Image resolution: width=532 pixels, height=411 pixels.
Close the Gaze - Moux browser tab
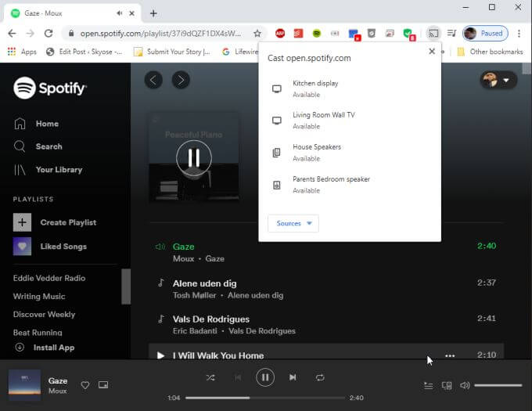pos(132,13)
